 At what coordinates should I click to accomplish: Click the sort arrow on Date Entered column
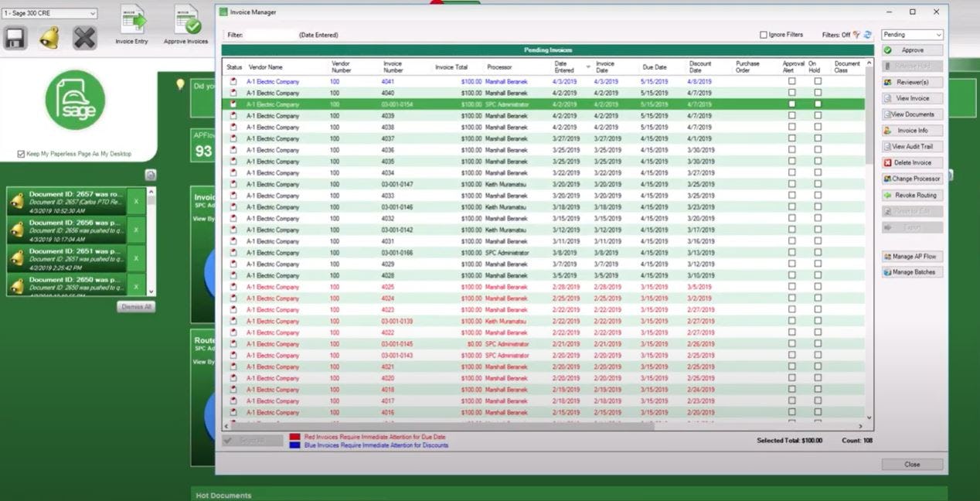tap(586, 67)
